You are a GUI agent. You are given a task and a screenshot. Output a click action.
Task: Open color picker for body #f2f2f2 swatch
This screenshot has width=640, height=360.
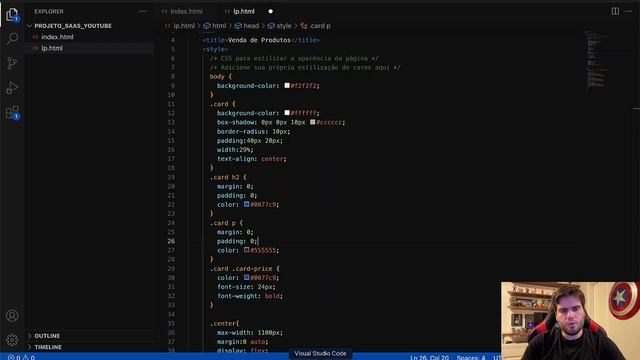[287, 85]
